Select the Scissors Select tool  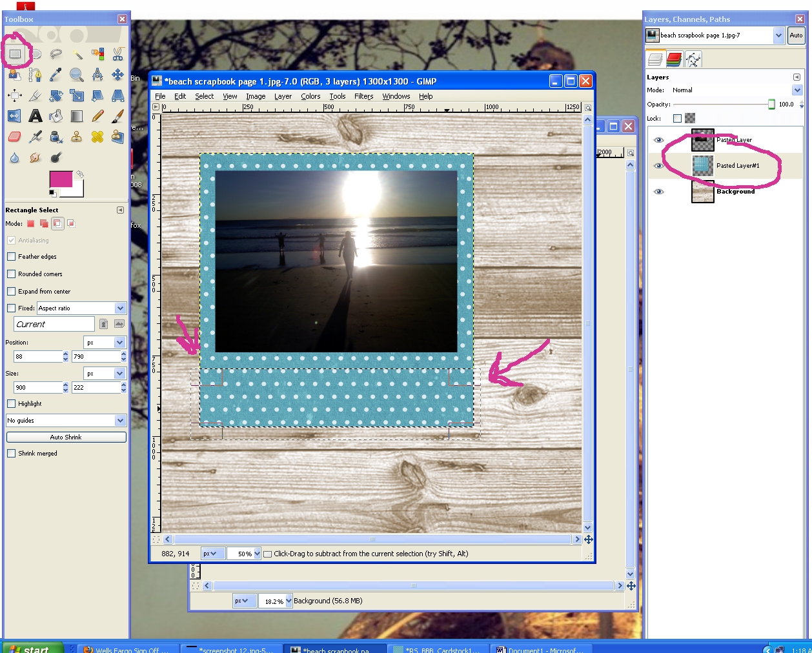117,54
